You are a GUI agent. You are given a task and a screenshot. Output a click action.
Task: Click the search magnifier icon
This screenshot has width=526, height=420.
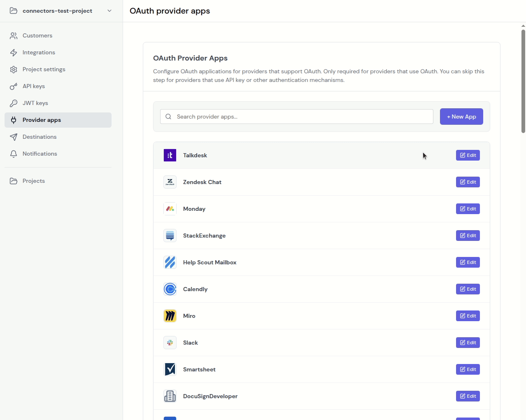pos(168,117)
